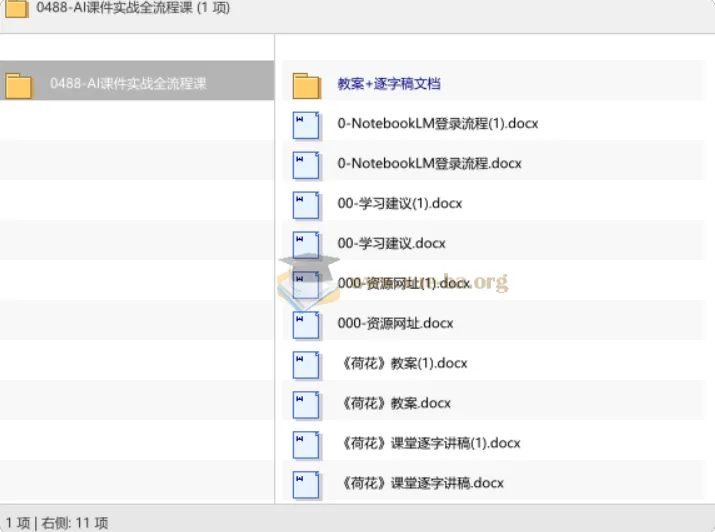
Task: Click the docx icon for 《荷花》教案.docx
Action: point(306,405)
